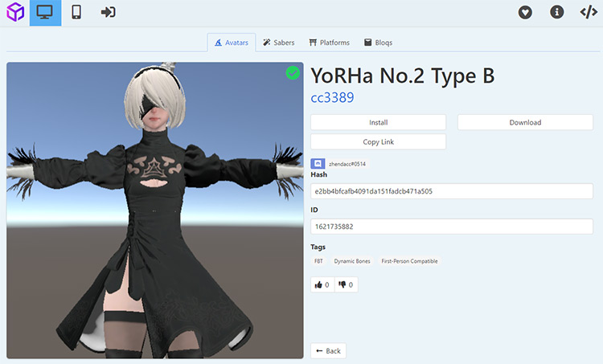Click the Discord icon beside zhendacc#0514
Viewport: 603px width, 364px height.
coord(318,164)
